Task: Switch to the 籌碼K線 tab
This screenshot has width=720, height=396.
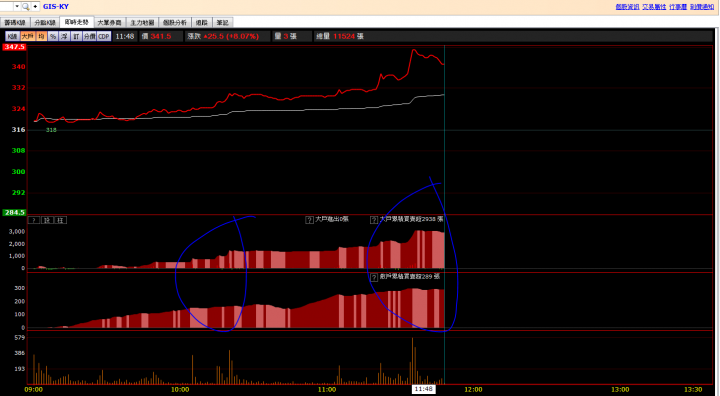Action: coord(15,23)
